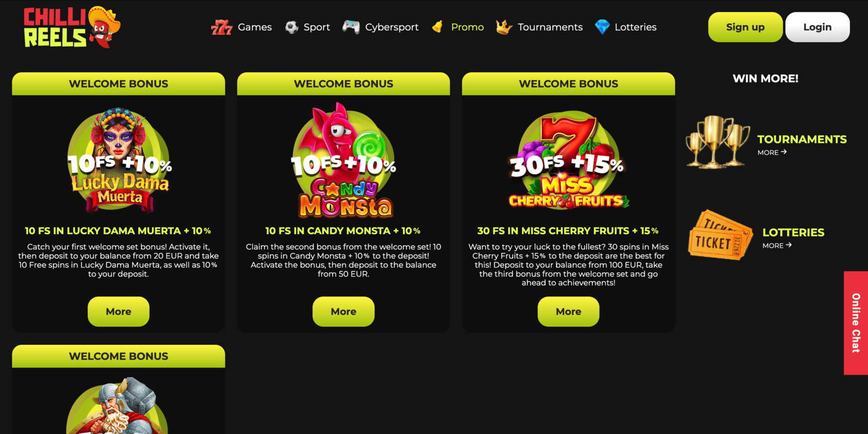
Task: Open More for Candy Monsta bonus
Action: click(x=343, y=311)
